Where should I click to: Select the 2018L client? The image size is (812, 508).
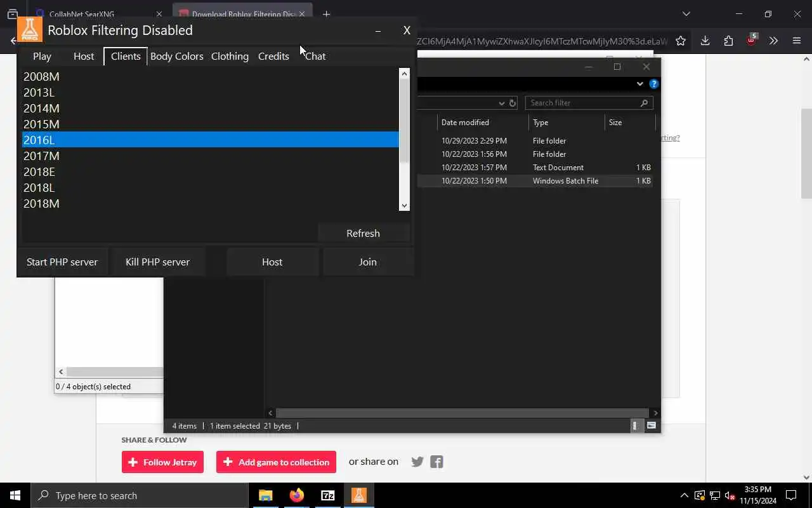(210, 187)
